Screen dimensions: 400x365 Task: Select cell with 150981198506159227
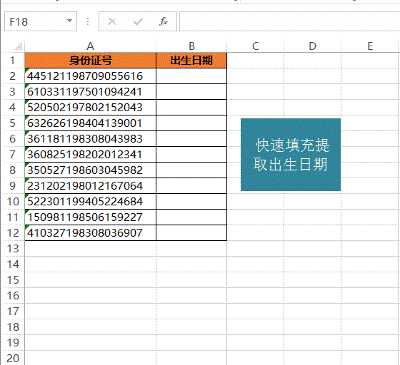[x=90, y=217]
